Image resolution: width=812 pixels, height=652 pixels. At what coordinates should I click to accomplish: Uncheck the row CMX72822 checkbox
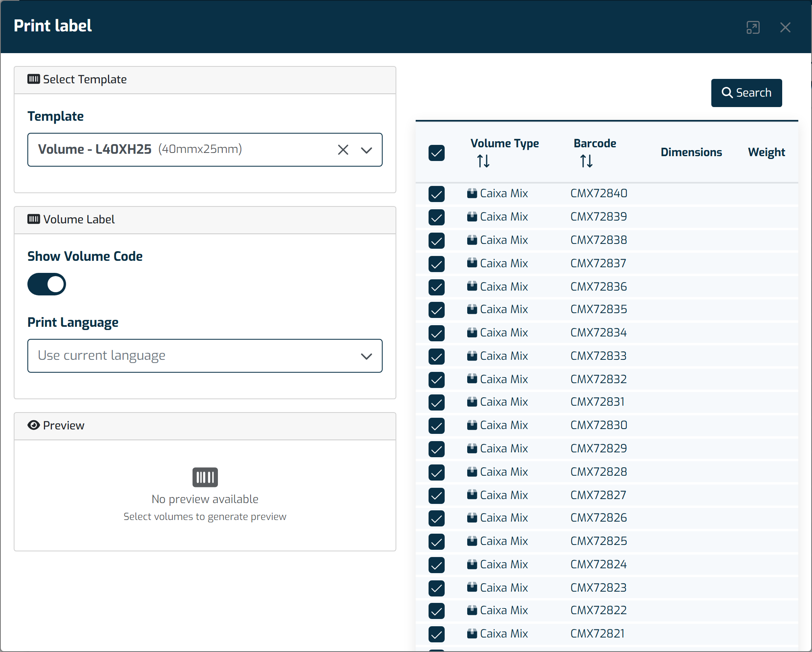pos(437,611)
